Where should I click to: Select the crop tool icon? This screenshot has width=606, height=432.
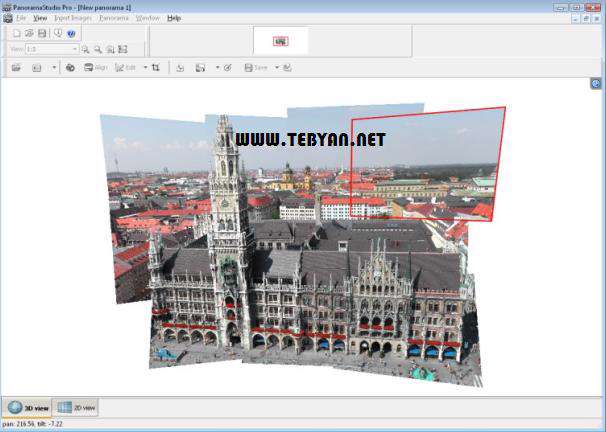pos(156,68)
